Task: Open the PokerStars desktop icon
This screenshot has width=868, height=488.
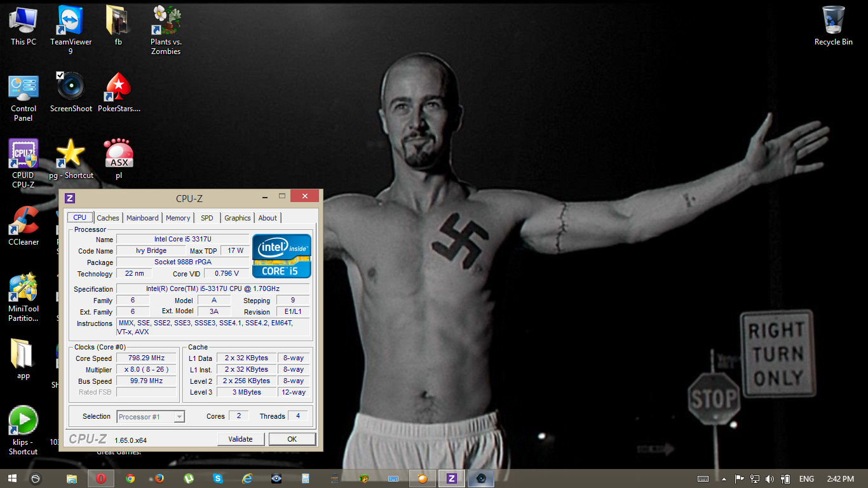Action: 119,88
